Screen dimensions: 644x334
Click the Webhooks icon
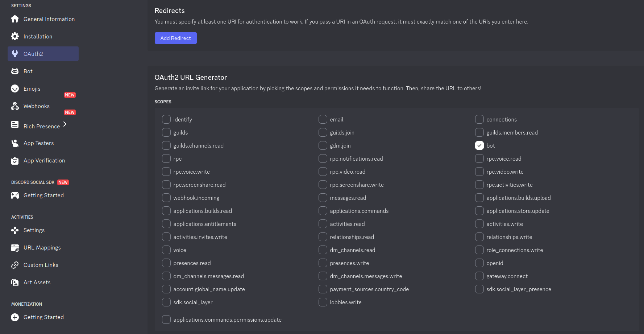tap(14, 106)
